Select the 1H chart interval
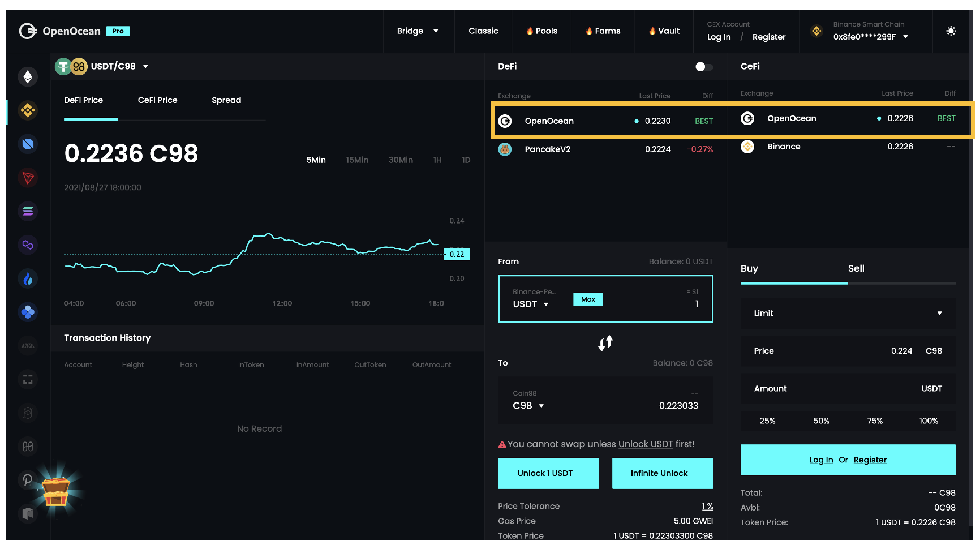The image size is (980, 549). click(437, 160)
